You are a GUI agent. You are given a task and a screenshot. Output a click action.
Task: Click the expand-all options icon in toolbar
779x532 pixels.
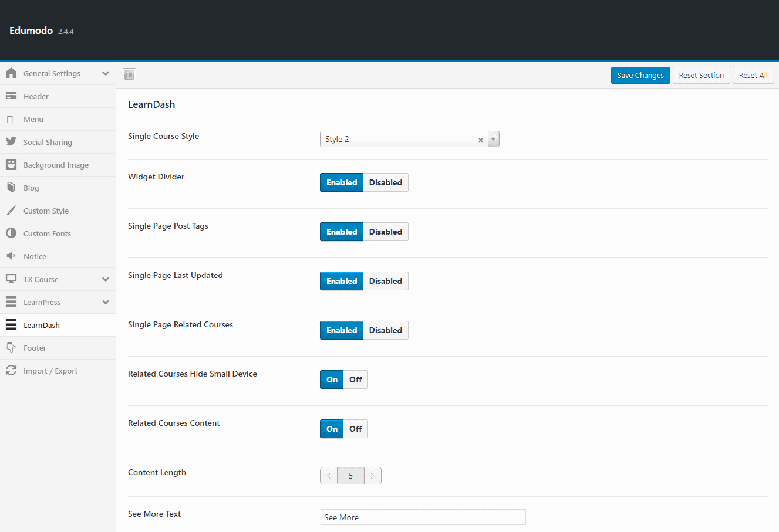tap(129, 75)
